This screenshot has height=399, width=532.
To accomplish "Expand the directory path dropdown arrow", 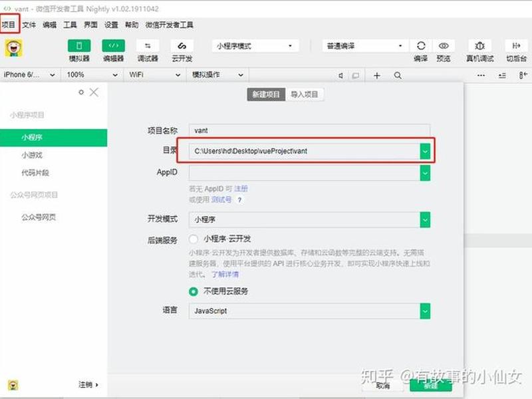I will click(x=425, y=152).
